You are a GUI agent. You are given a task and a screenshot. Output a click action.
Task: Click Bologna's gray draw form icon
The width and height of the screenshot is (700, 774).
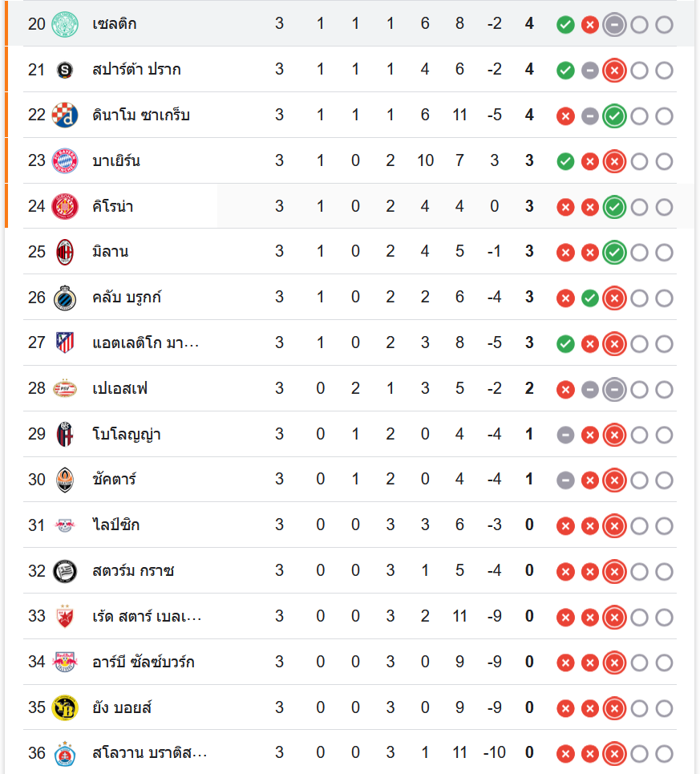pos(565,435)
